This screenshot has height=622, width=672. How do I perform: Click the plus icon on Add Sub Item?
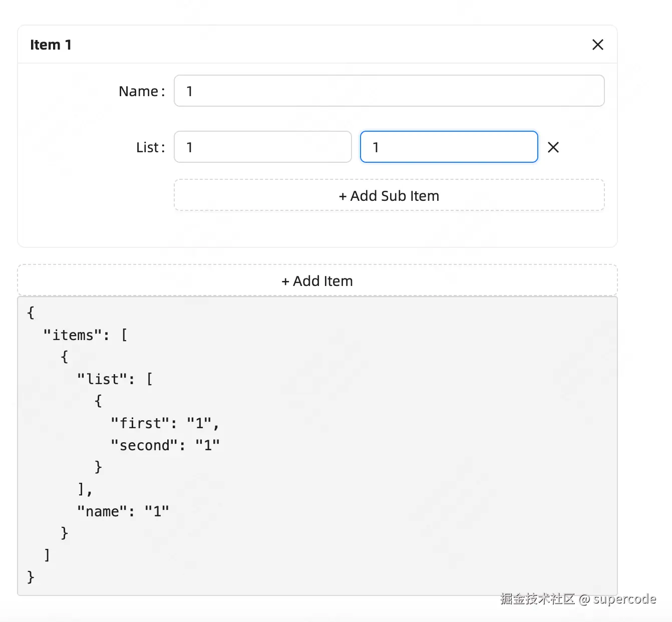[343, 196]
